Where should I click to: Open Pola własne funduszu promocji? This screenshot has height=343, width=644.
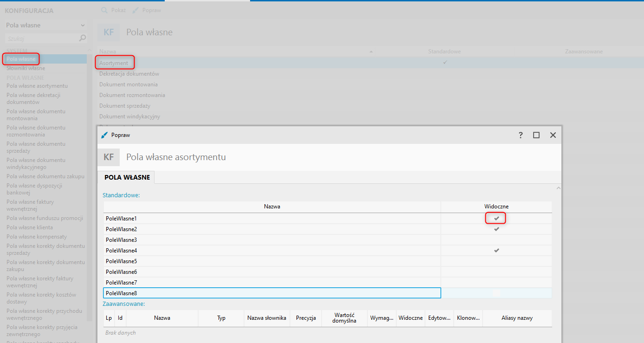click(45, 218)
